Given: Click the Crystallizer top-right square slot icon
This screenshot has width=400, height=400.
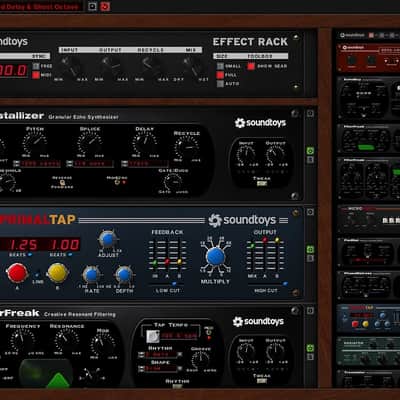Looking at the screenshot, I should pyautogui.click(x=310, y=114).
